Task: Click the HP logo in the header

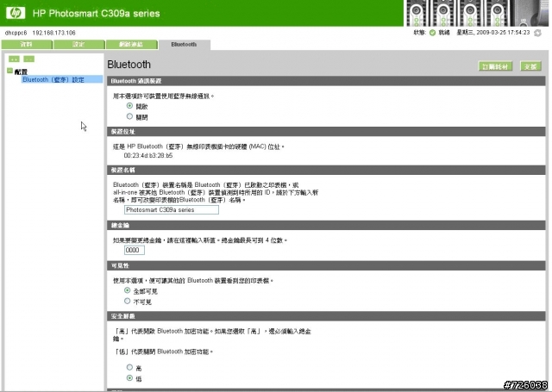Action: [16, 13]
